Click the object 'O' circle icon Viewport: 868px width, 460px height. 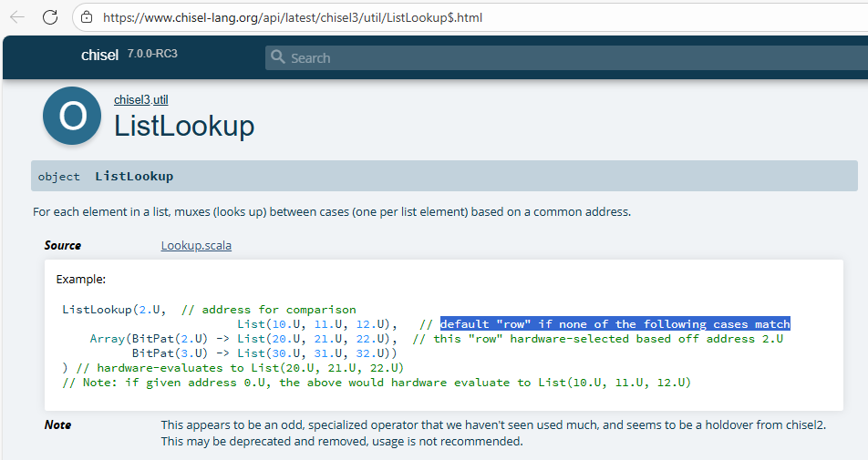coord(72,116)
